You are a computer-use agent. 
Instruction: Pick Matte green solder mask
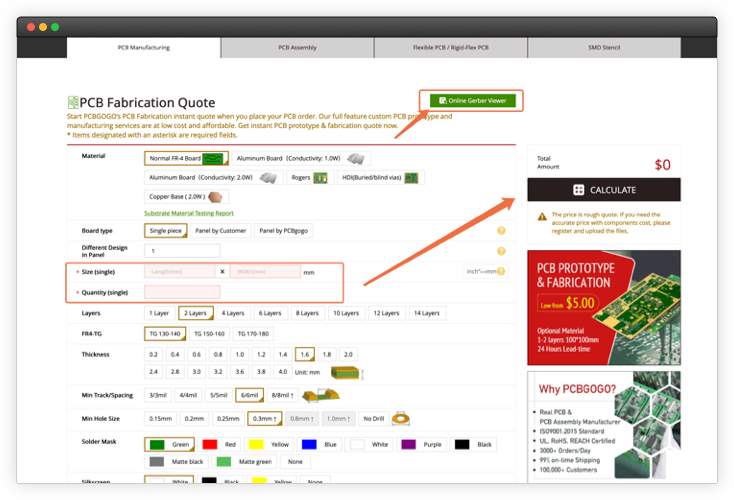(244, 462)
